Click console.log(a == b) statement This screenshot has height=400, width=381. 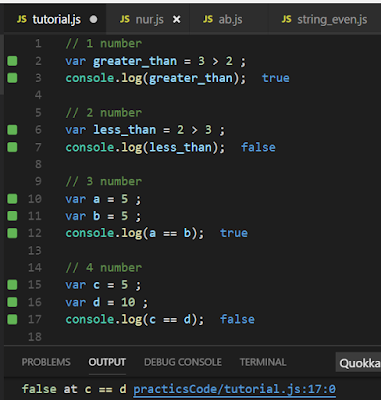tap(135, 233)
